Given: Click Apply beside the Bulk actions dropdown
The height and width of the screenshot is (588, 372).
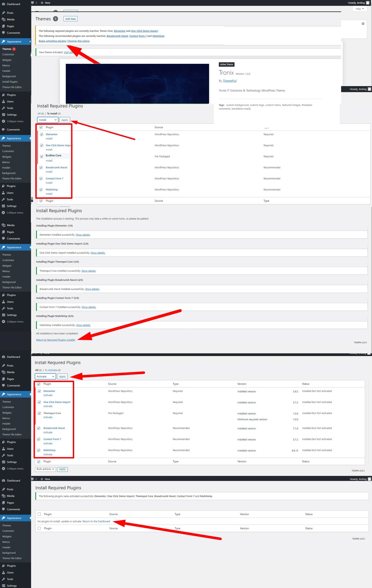Looking at the screenshot, I should [62, 469].
